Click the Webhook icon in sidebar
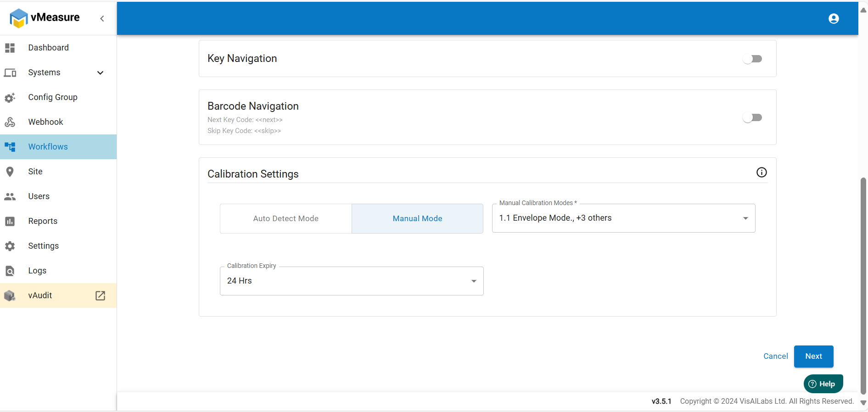This screenshot has height=412, width=868. click(x=10, y=122)
